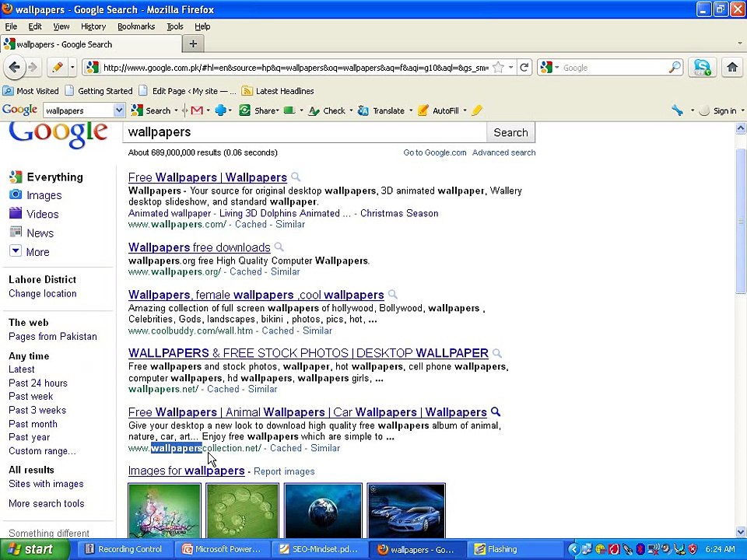Image resolution: width=747 pixels, height=560 pixels.
Task: Click the AutoFill toolbar button
Action: 438,110
